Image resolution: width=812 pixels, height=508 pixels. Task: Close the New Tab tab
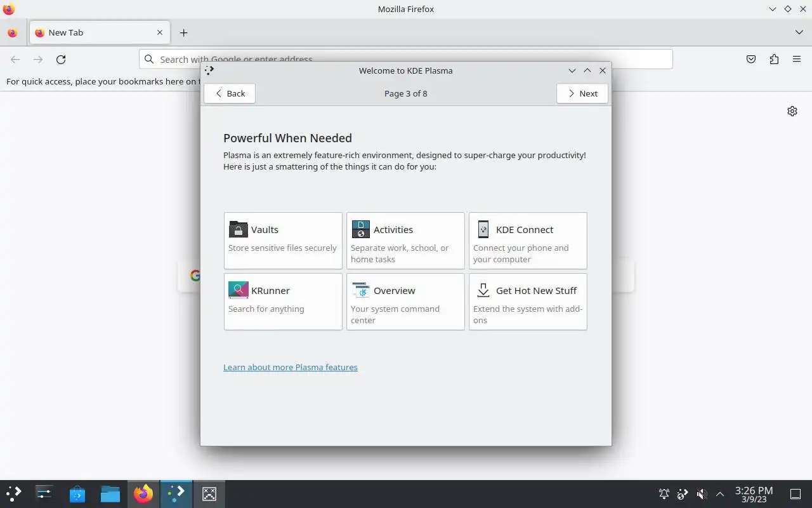pos(160,32)
